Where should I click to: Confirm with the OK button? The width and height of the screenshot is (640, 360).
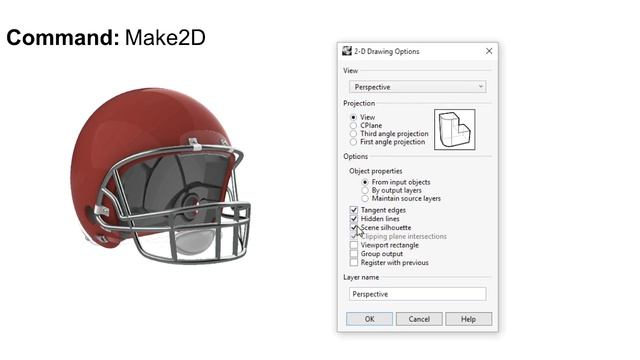pyautogui.click(x=369, y=319)
